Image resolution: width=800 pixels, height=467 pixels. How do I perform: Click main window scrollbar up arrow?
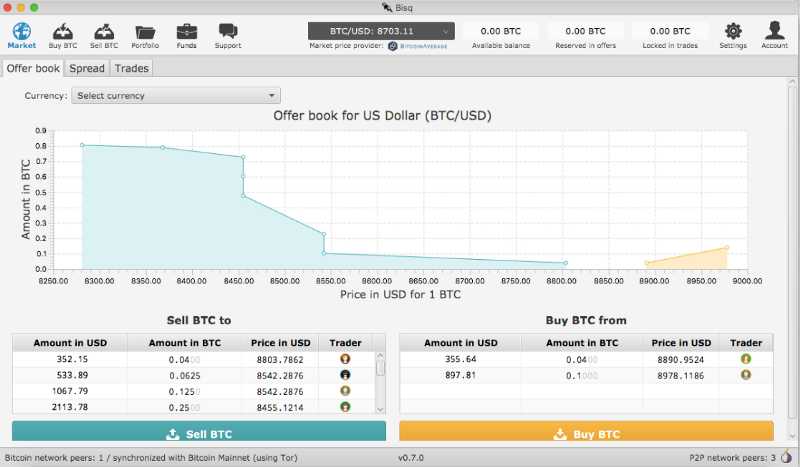[792, 81]
